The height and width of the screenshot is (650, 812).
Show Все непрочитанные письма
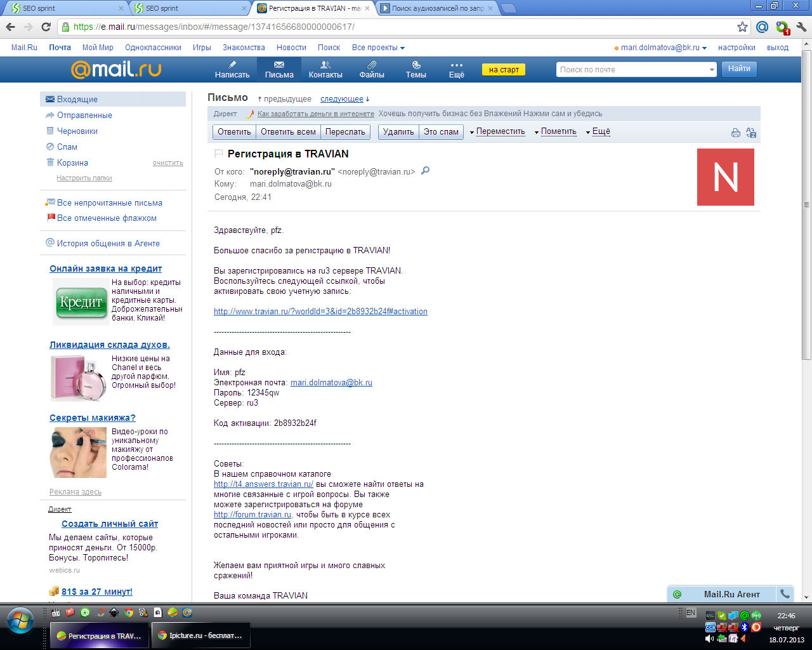[110, 202]
